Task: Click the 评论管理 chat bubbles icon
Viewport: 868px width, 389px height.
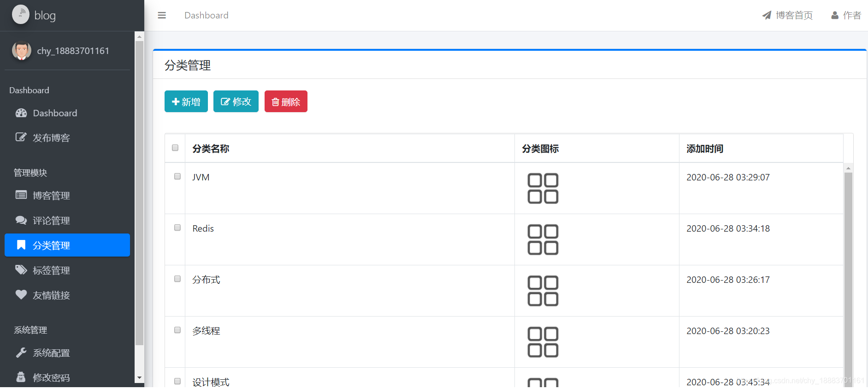Action: 21,220
